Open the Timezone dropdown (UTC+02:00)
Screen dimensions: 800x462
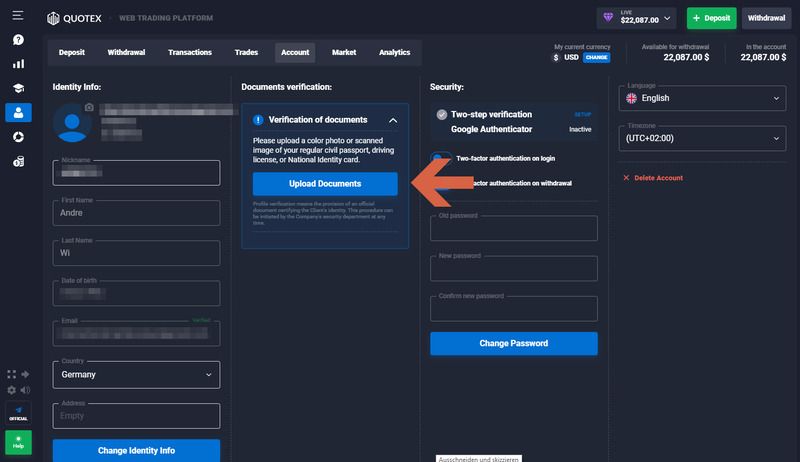703,138
